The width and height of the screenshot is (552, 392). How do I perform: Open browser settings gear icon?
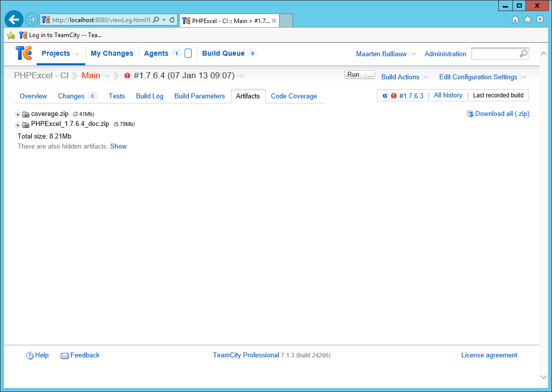coord(540,20)
